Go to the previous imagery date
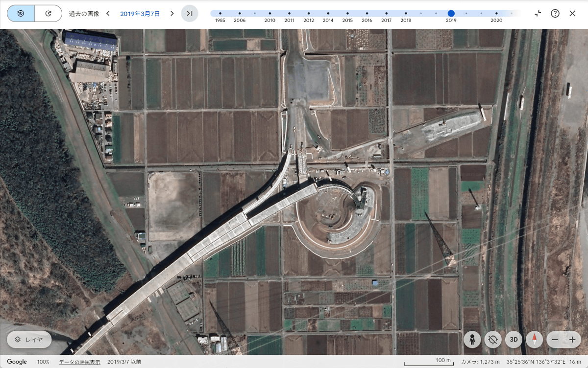The height and width of the screenshot is (368, 588). point(108,13)
